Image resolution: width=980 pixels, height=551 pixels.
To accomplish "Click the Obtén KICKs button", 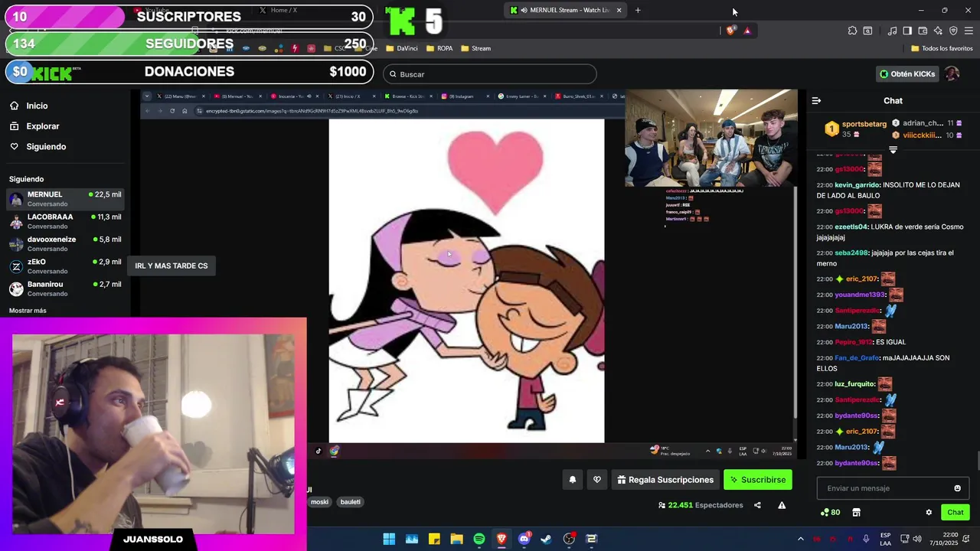I will (x=907, y=74).
